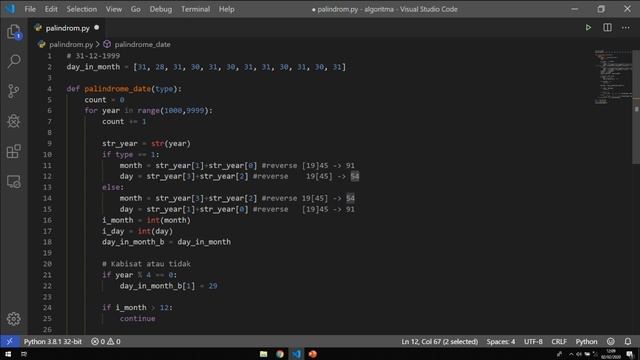Click the 'continue' statement on line 25

(x=138, y=318)
